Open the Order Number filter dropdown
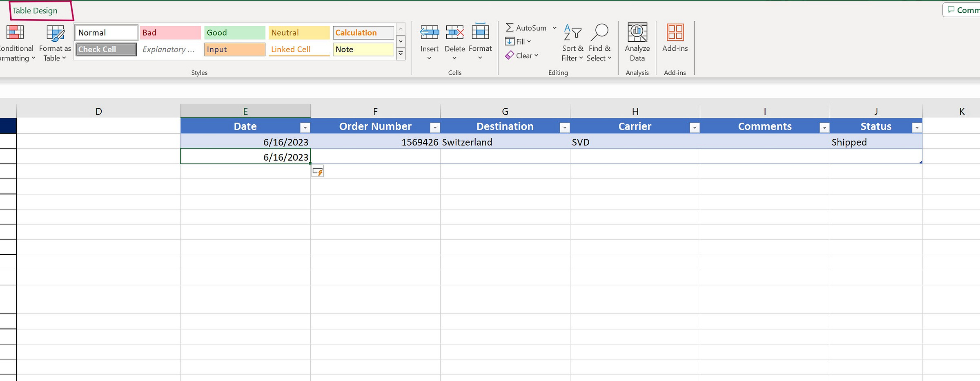The height and width of the screenshot is (381, 980). click(435, 128)
